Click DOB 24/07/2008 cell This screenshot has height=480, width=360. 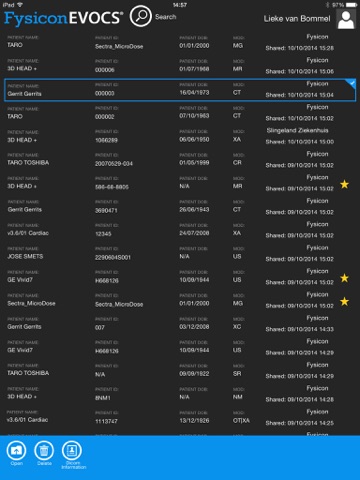194,233
